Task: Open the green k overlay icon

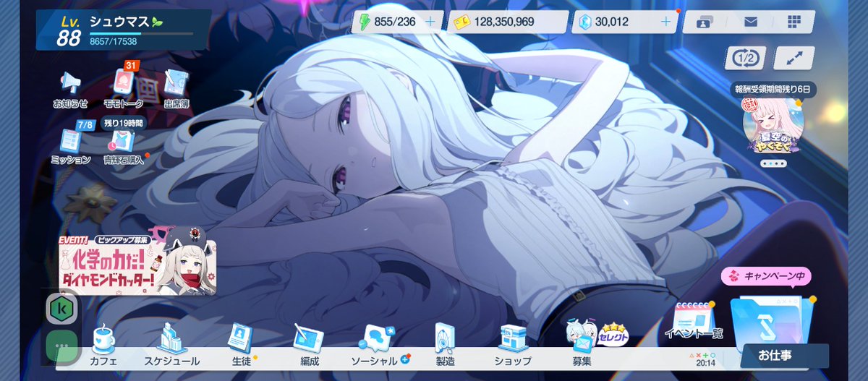Action: [x=62, y=309]
